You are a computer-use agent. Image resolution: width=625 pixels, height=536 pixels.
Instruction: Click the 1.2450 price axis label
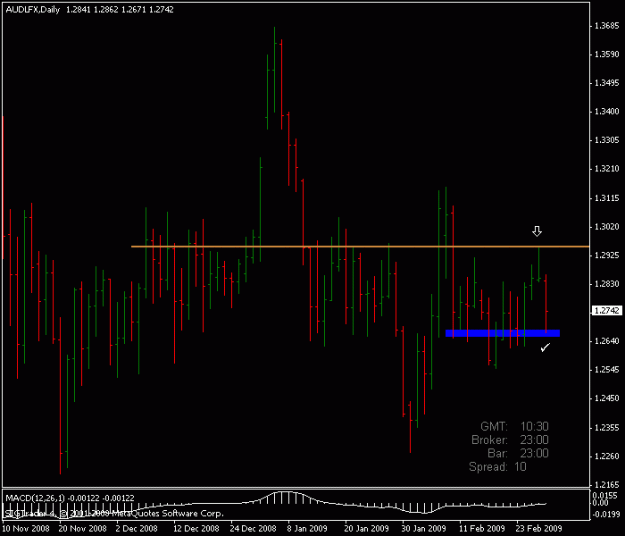[607, 399]
